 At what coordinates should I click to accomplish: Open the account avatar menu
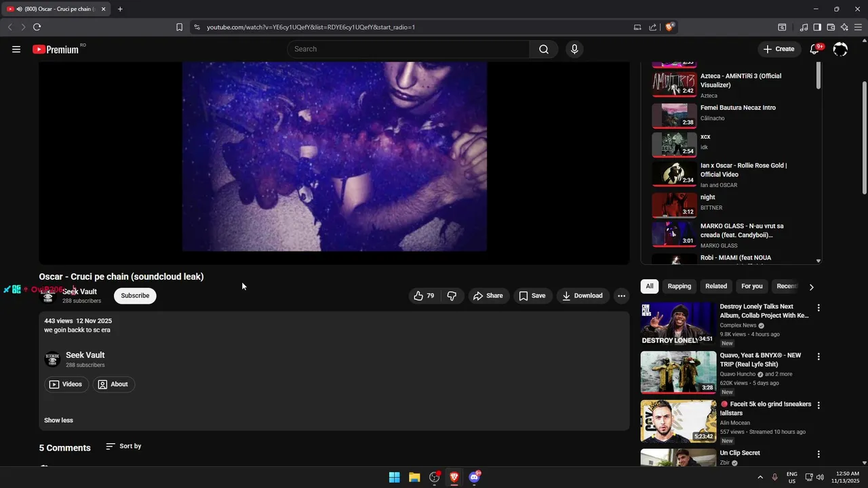[x=840, y=49]
